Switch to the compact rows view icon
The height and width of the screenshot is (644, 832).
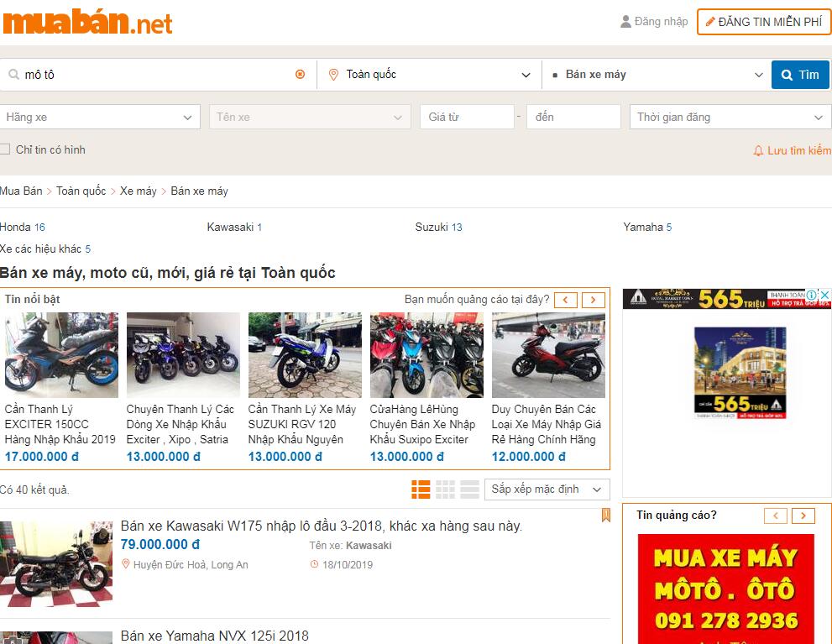469,490
